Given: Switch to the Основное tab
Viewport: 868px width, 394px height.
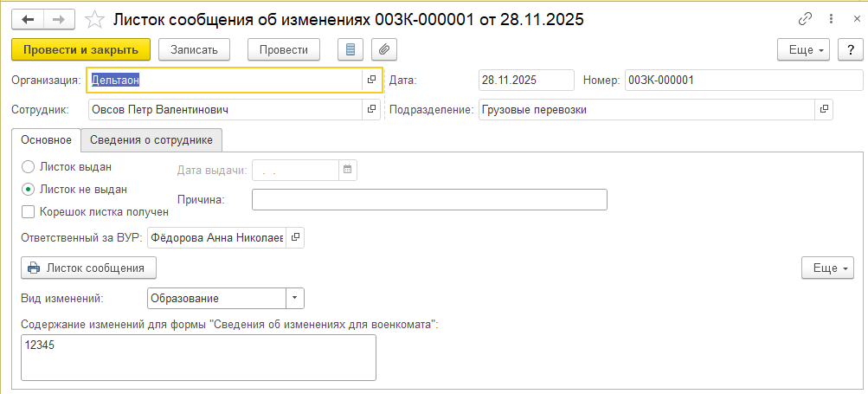Looking at the screenshot, I should 46,139.
